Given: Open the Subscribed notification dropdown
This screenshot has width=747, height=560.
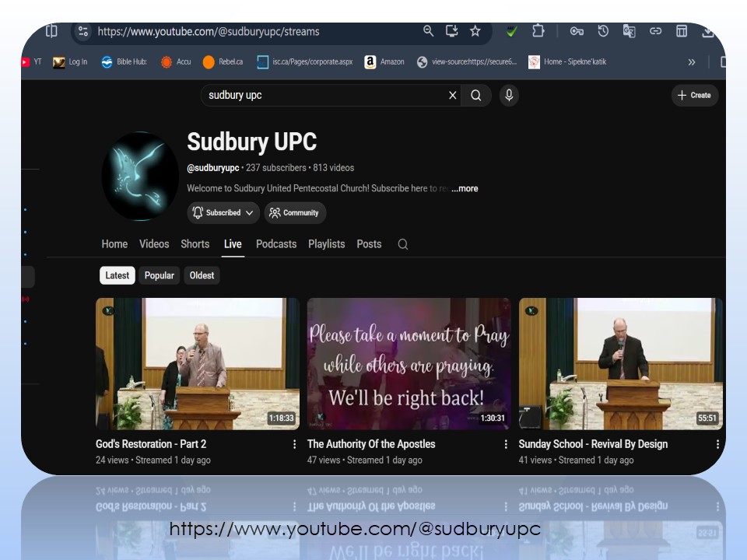Looking at the screenshot, I should (223, 213).
